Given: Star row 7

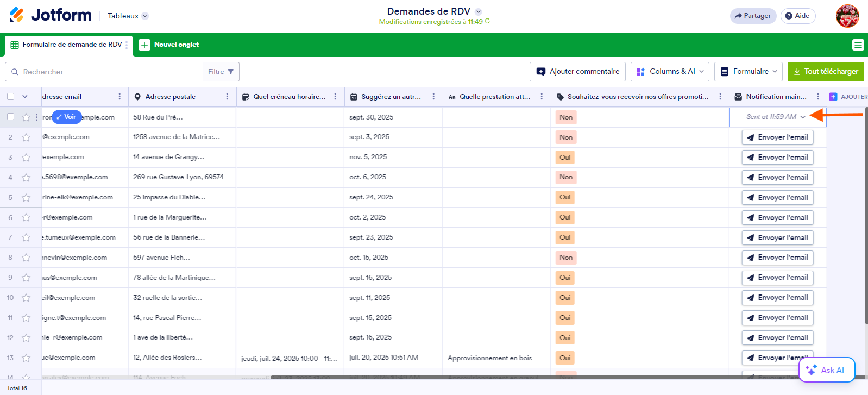Looking at the screenshot, I should pos(26,238).
